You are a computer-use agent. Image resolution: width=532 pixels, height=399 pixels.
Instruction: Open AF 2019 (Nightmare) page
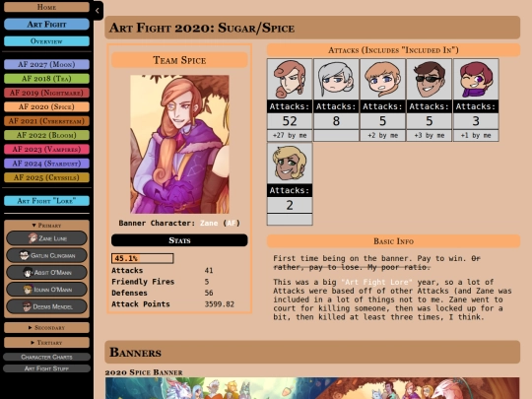(47, 93)
